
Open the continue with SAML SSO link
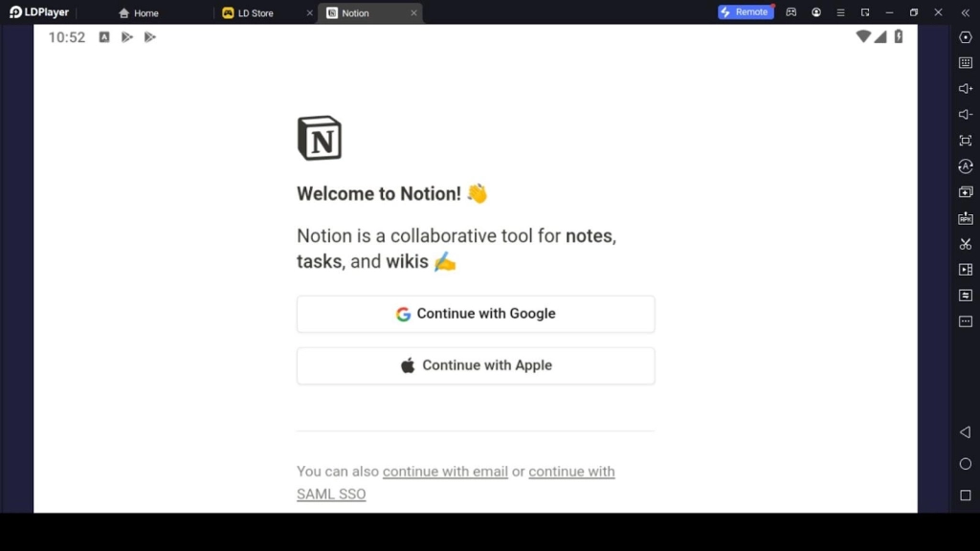(x=456, y=483)
